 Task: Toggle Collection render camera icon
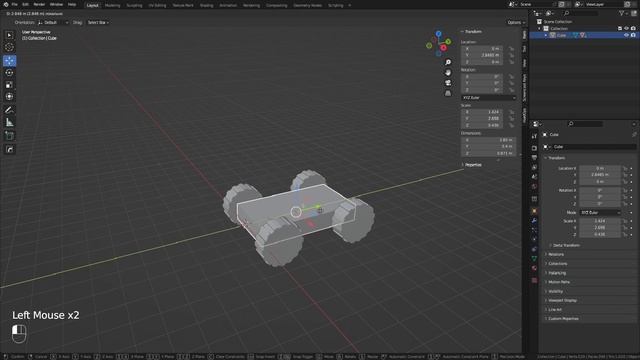point(633,29)
